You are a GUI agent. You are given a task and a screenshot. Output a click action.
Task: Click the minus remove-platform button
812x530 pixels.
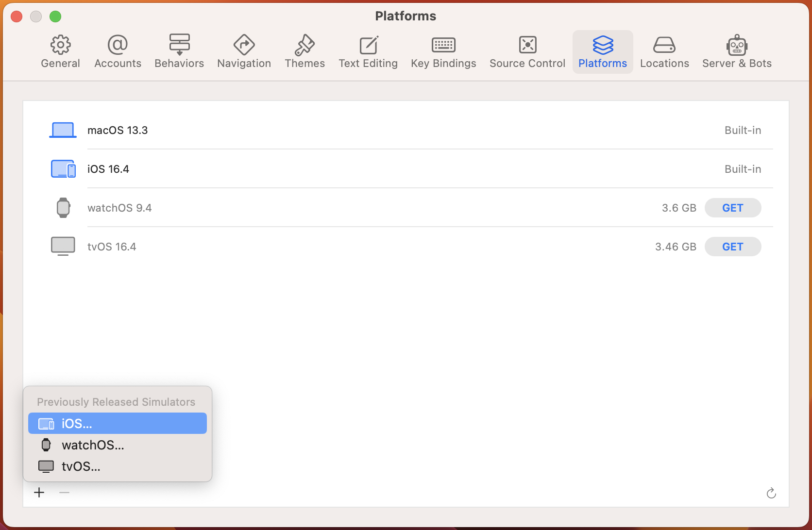[64, 493]
